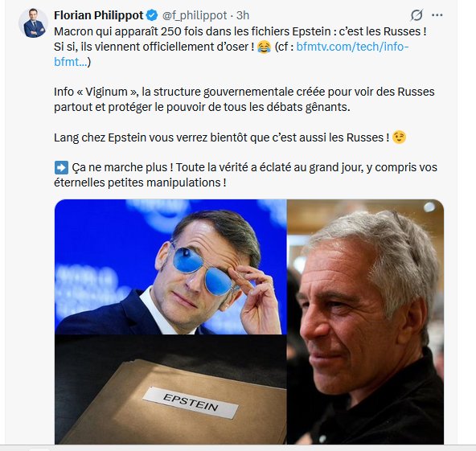
Task: Open the gray-haired man portrait photo
Action: (366, 322)
